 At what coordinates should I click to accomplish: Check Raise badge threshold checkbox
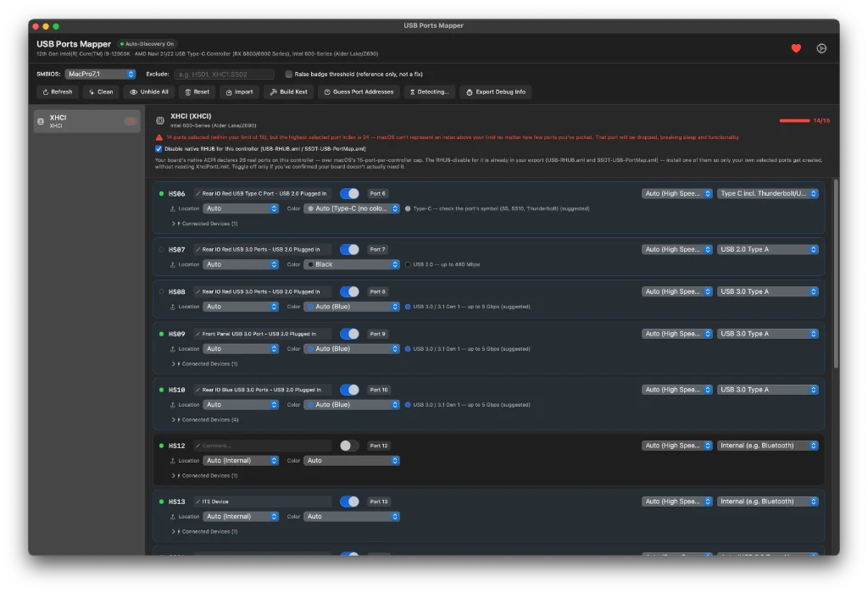pos(288,75)
